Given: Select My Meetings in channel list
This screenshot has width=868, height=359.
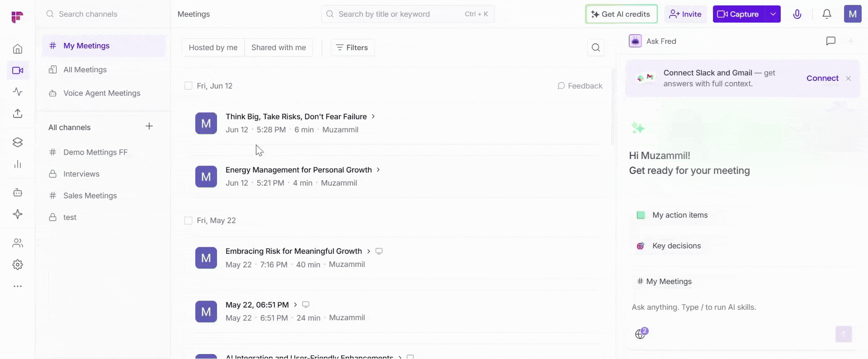Looking at the screenshot, I should point(104,46).
